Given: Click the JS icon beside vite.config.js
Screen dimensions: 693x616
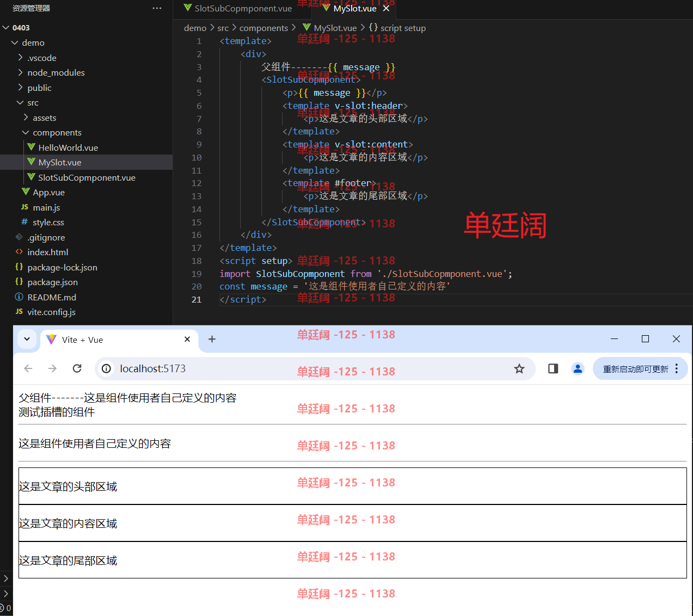Looking at the screenshot, I should (x=19, y=311).
